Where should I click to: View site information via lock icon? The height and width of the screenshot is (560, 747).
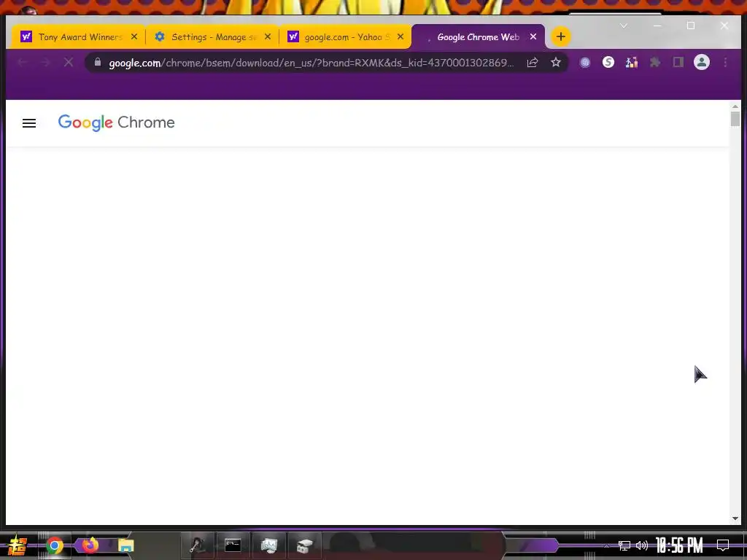[98, 63]
